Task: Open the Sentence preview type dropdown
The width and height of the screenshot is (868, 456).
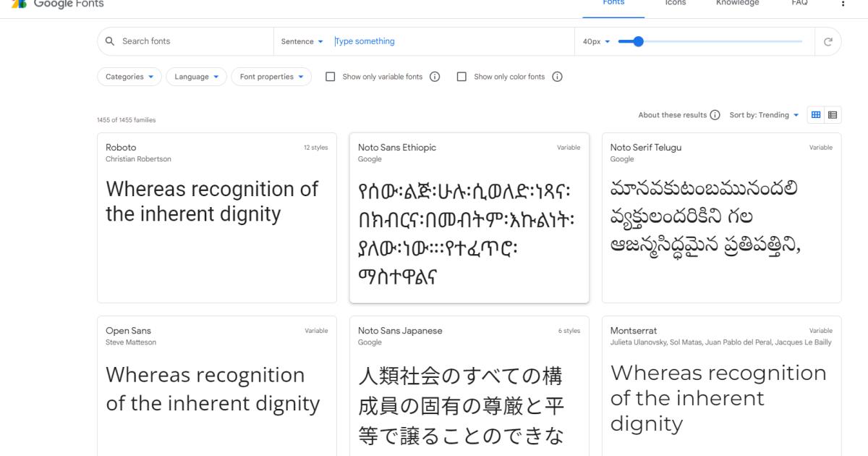Action: 302,41
